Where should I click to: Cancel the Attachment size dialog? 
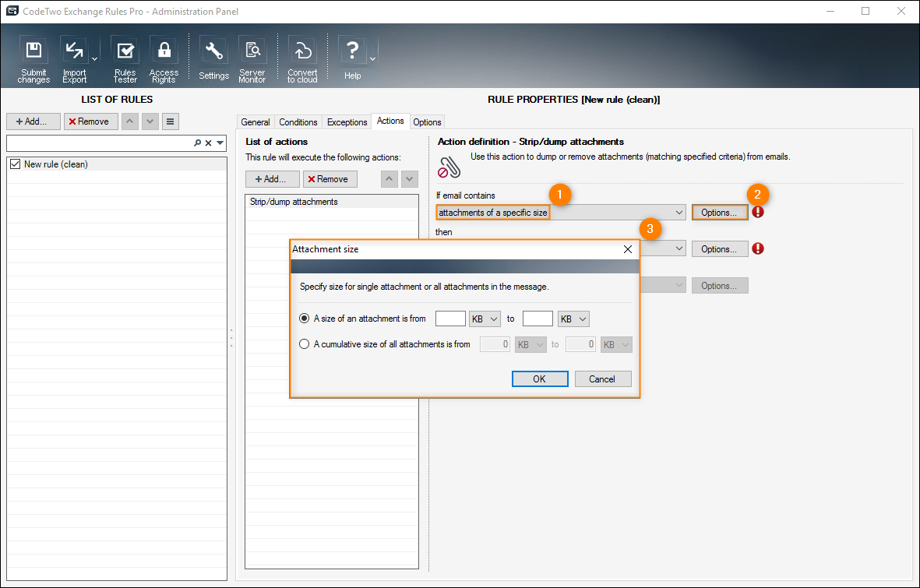point(603,379)
